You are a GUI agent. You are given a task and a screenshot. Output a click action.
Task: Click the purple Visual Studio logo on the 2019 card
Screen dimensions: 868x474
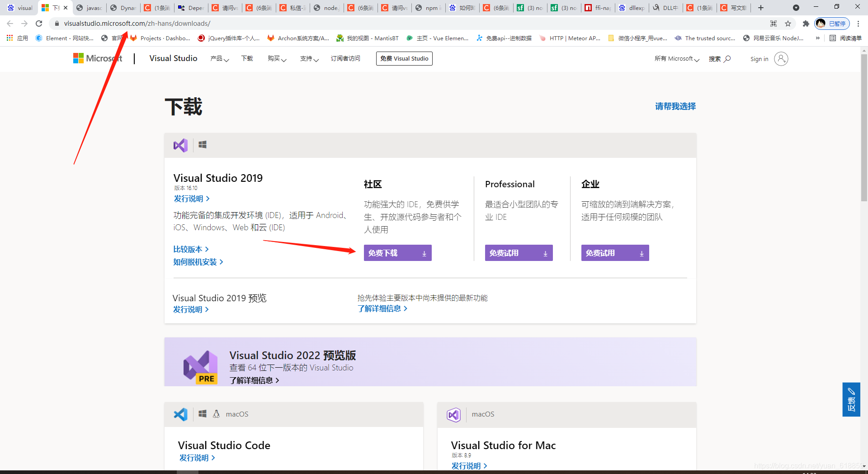point(180,145)
